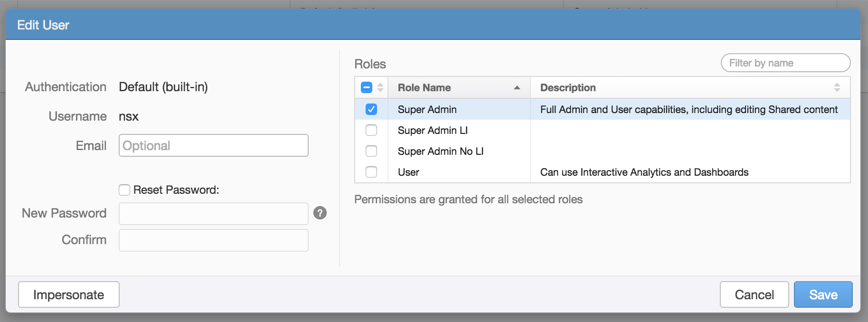Click the Confirm password field
Viewport: 868px width, 322px height.
point(213,240)
